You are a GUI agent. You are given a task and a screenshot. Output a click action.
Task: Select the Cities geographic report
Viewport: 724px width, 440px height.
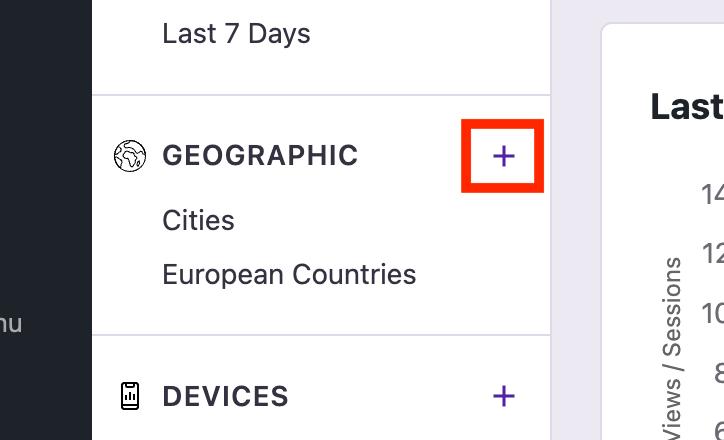pos(198,220)
